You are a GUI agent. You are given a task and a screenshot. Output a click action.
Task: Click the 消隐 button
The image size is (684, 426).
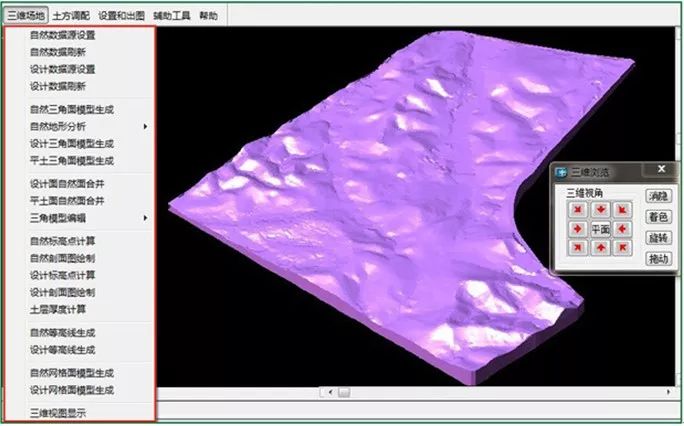658,196
